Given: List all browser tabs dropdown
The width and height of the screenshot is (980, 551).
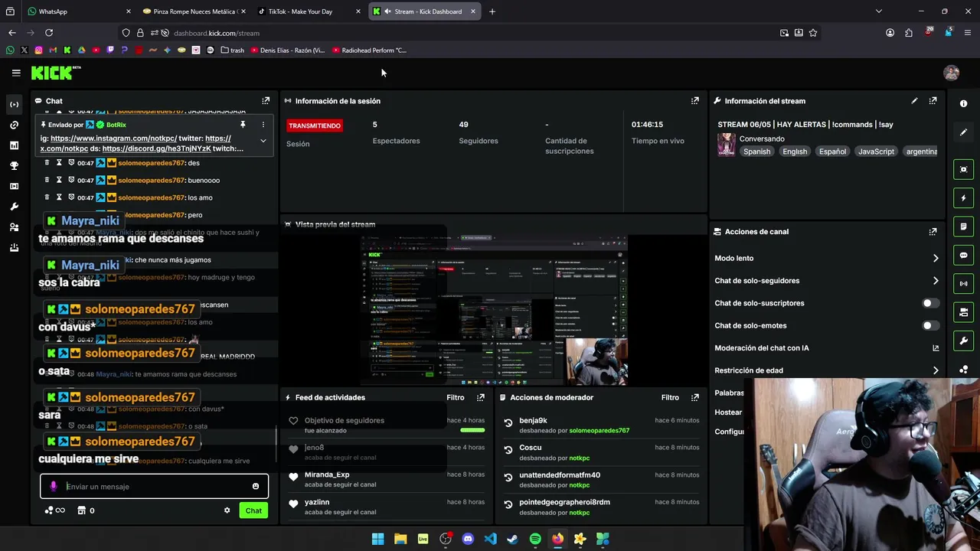Looking at the screenshot, I should click(879, 11).
